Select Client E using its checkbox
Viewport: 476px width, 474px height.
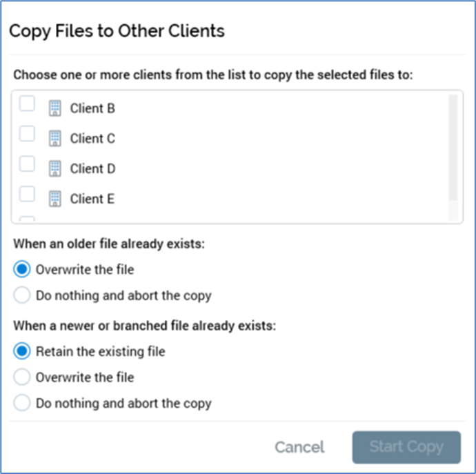[26, 195]
